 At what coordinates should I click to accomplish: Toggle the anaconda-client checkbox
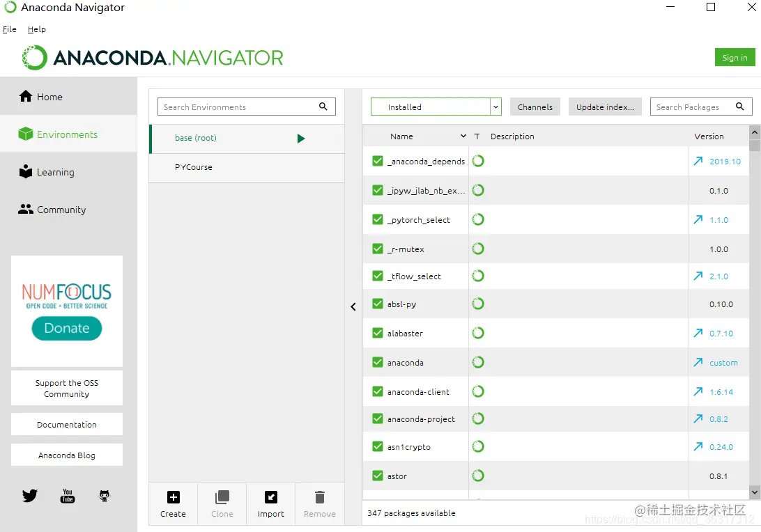point(378,391)
